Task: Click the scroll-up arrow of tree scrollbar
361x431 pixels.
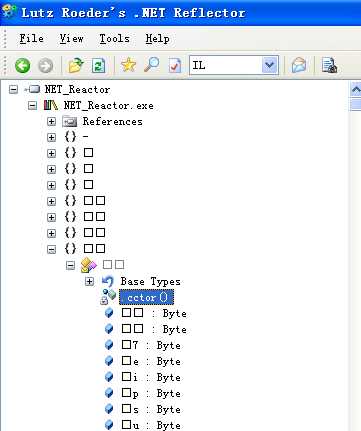Action: pyautogui.click(x=356, y=89)
